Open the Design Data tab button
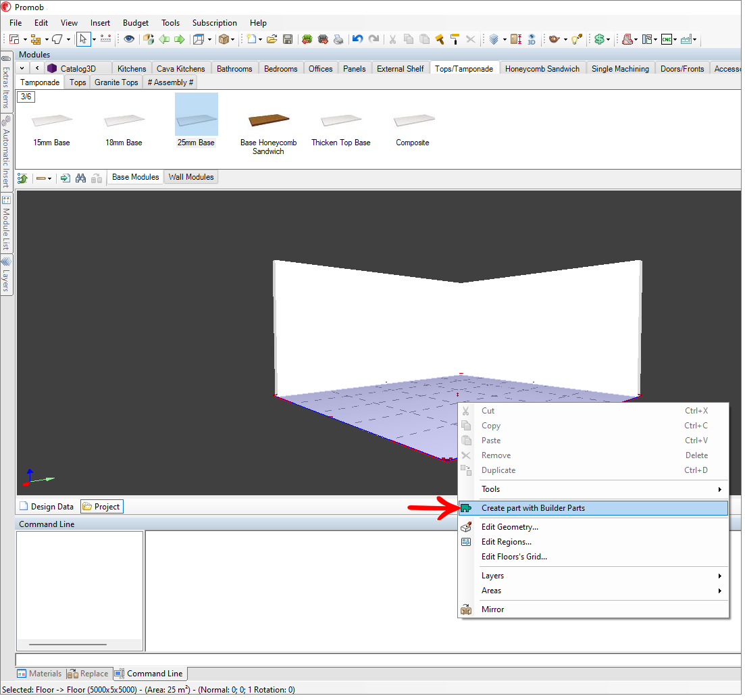Image resolution: width=745 pixels, height=700 pixels. (x=47, y=507)
